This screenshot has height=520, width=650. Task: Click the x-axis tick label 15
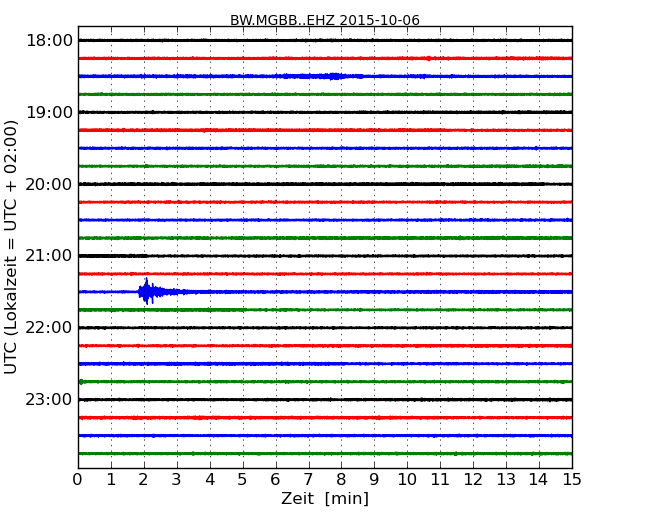572,480
